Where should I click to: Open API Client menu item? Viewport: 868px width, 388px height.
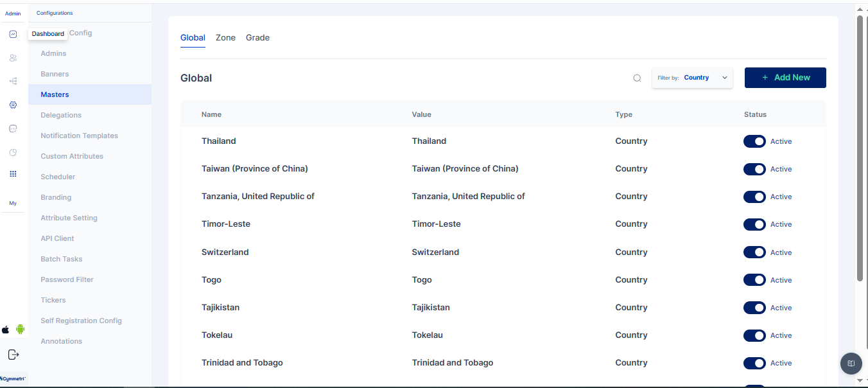pos(57,238)
